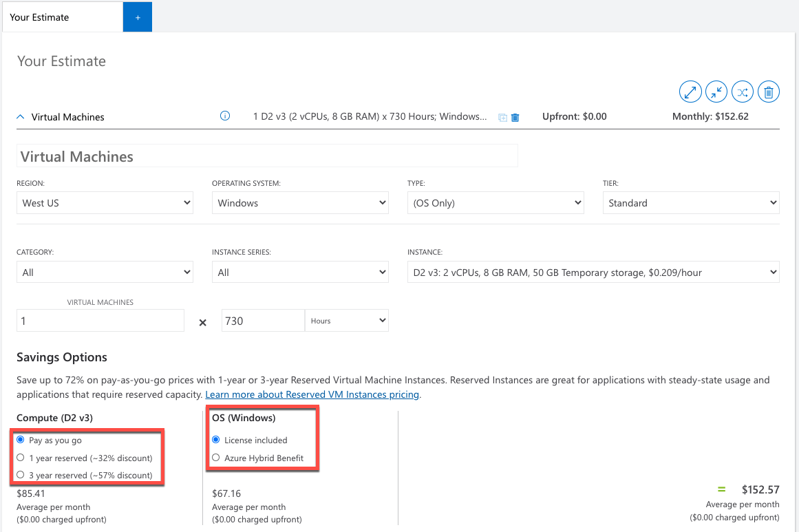Open the REGION dropdown
Image resolution: width=799 pixels, height=532 pixels.
[105, 202]
